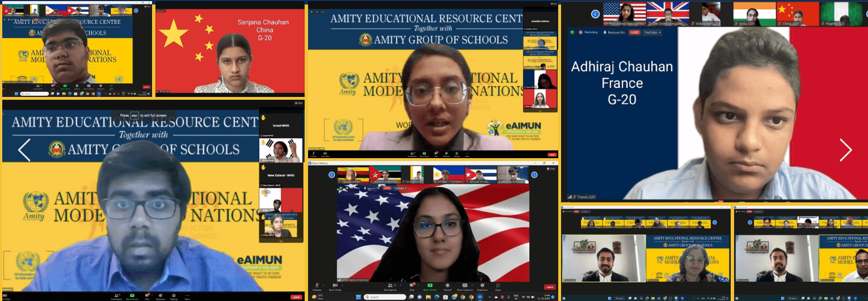Open Settings in full-screen Amity window
The width and height of the screenshot is (868, 301).
tap(174, 297)
